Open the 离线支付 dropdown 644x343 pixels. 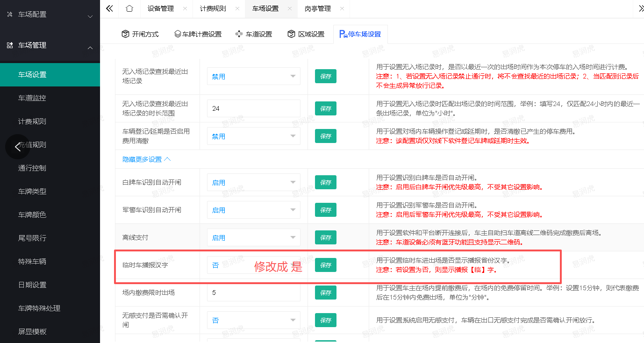(x=253, y=237)
